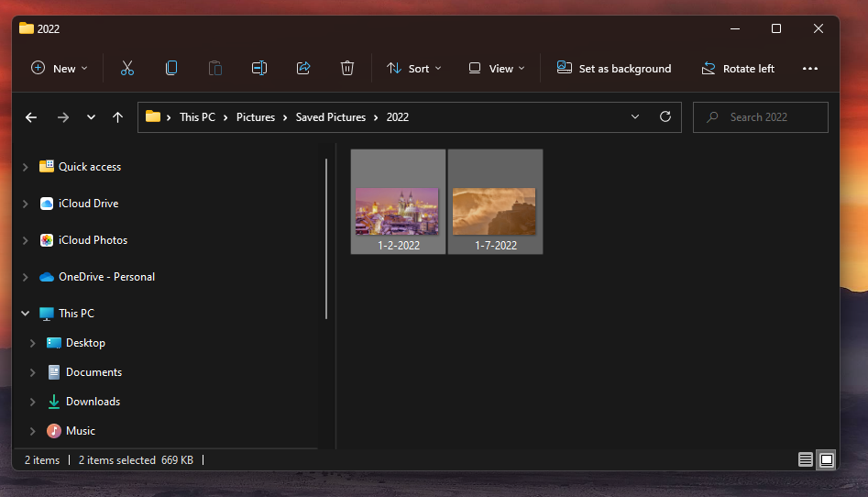Expand the OneDrive - Personal node
Screen dimensions: 868x497
25,277
